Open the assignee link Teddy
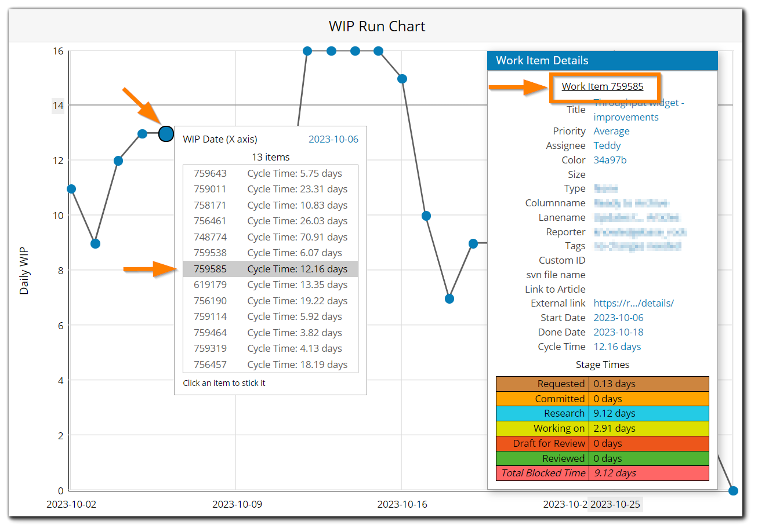The width and height of the screenshot is (758, 532). (x=607, y=145)
